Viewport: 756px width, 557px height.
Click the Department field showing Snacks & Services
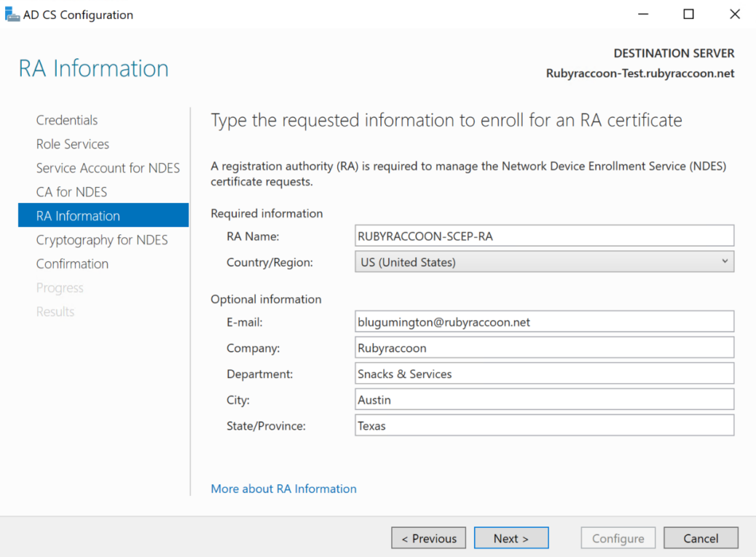543,373
